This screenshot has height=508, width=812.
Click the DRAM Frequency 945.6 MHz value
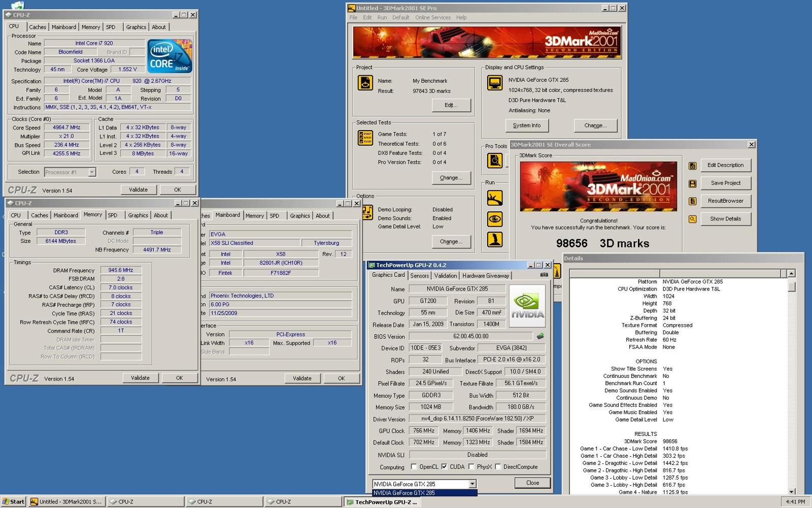coord(121,270)
